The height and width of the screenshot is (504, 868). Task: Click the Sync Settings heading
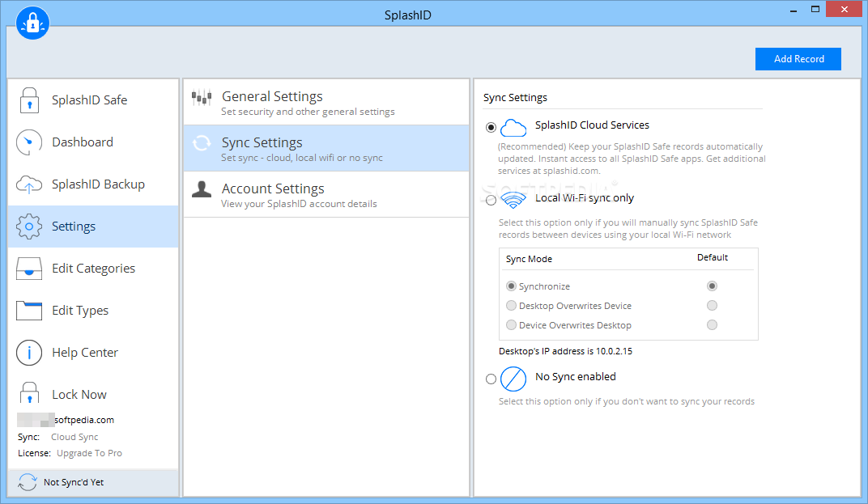[x=515, y=97]
